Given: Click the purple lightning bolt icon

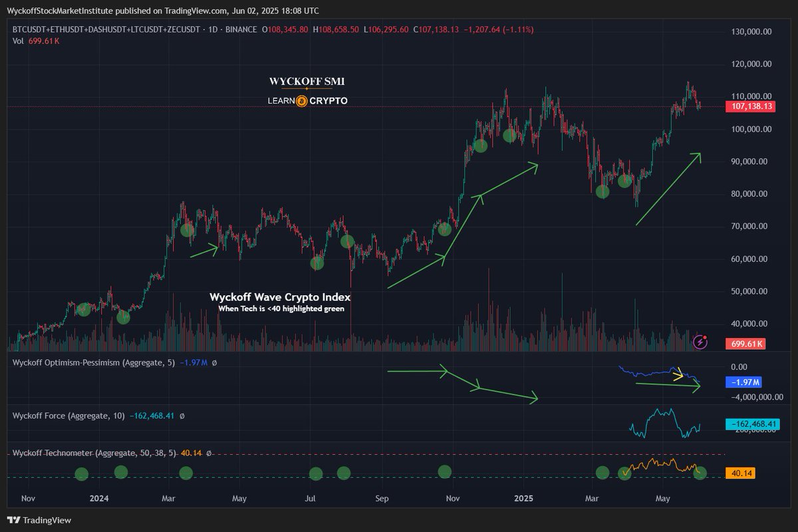Looking at the screenshot, I should point(700,342).
